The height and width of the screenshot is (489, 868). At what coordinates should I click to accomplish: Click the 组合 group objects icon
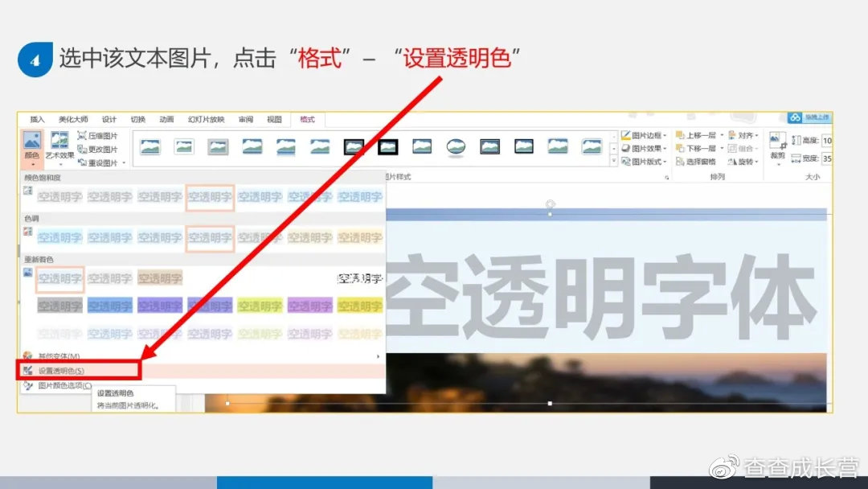tap(732, 149)
